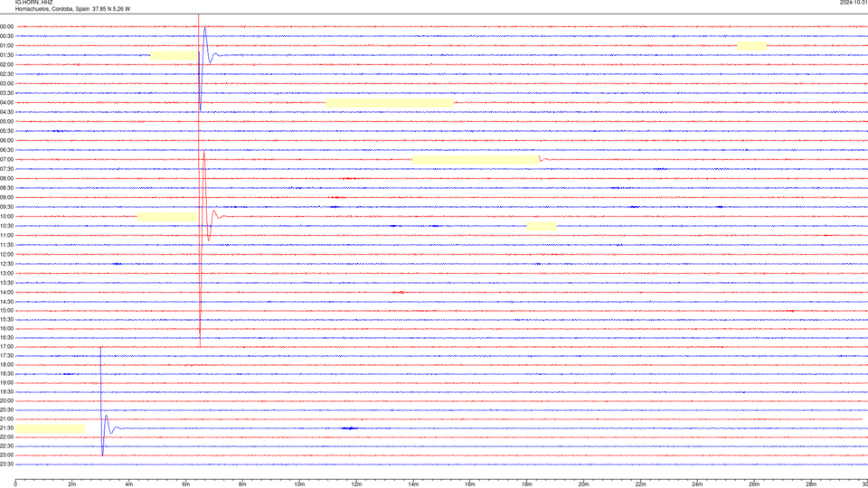Select the 07:30 time row label
This screenshot has height=488, width=868.
[6, 169]
